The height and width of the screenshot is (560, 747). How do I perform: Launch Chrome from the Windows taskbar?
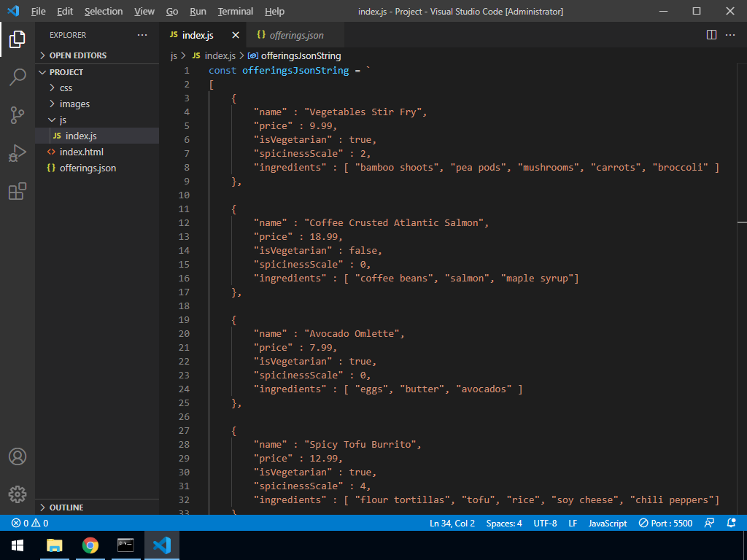pyautogui.click(x=90, y=545)
